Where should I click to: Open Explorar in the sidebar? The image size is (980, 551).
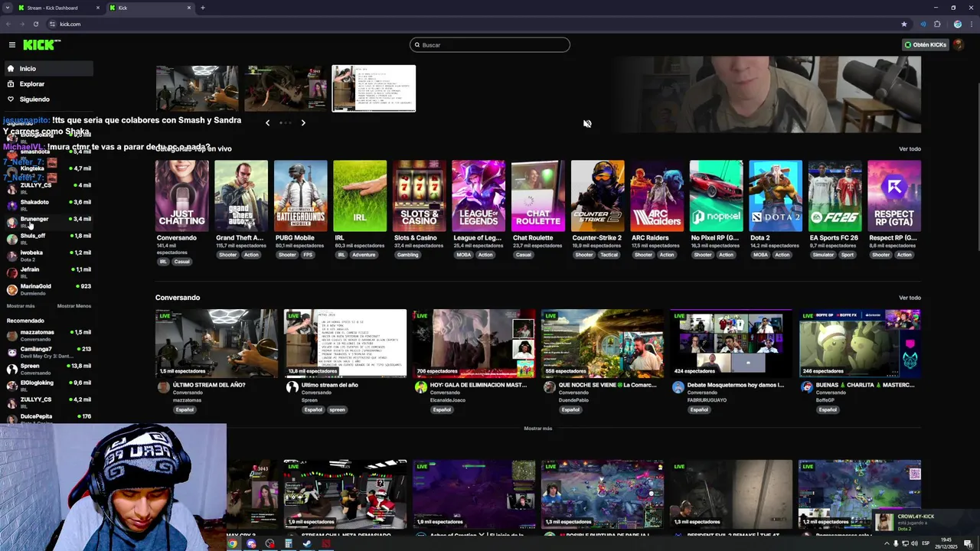[48, 84]
